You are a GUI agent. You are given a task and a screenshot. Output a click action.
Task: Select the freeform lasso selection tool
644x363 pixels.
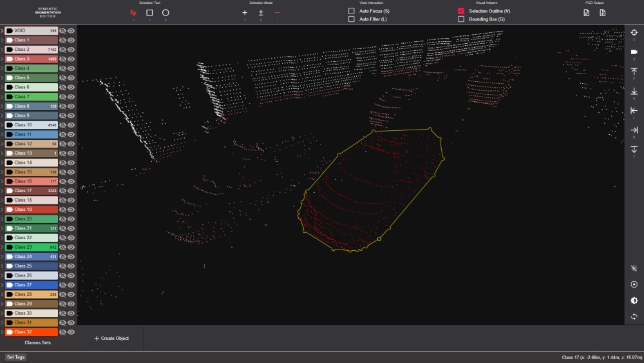[x=133, y=12]
